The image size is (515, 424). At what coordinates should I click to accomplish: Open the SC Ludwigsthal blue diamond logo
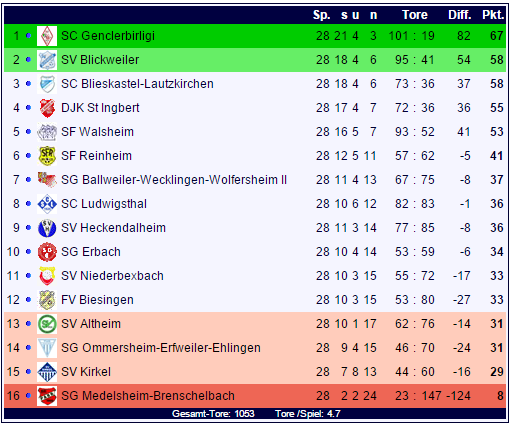[x=47, y=204]
